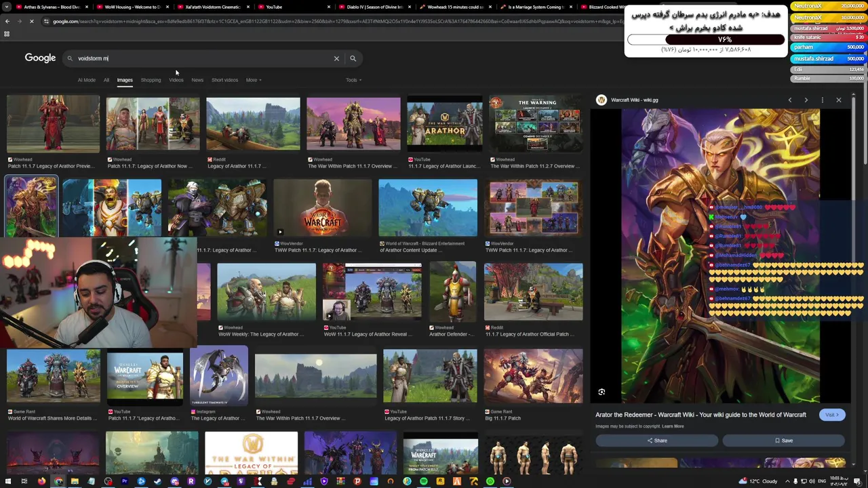Open the Arator the Redeemer wiki title link
Viewport: 868px width, 488px height.
pyautogui.click(x=701, y=415)
